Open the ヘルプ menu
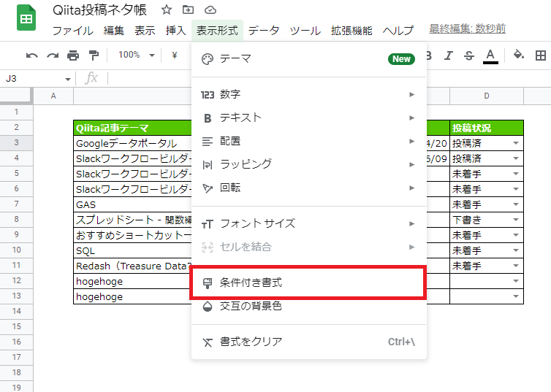Image resolution: width=551 pixels, height=392 pixels. pyautogui.click(x=398, y=31)
